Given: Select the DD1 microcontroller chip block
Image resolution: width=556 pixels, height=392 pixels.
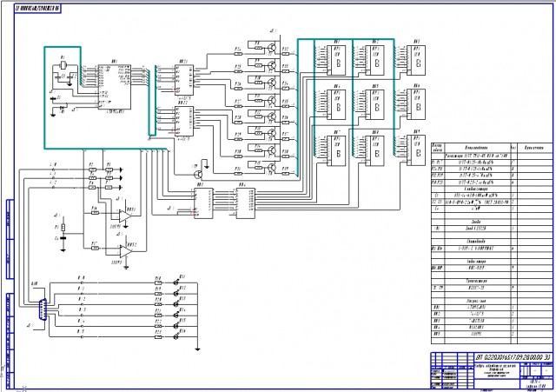Looking at the screenshot, I should click(x=114, y=87).
